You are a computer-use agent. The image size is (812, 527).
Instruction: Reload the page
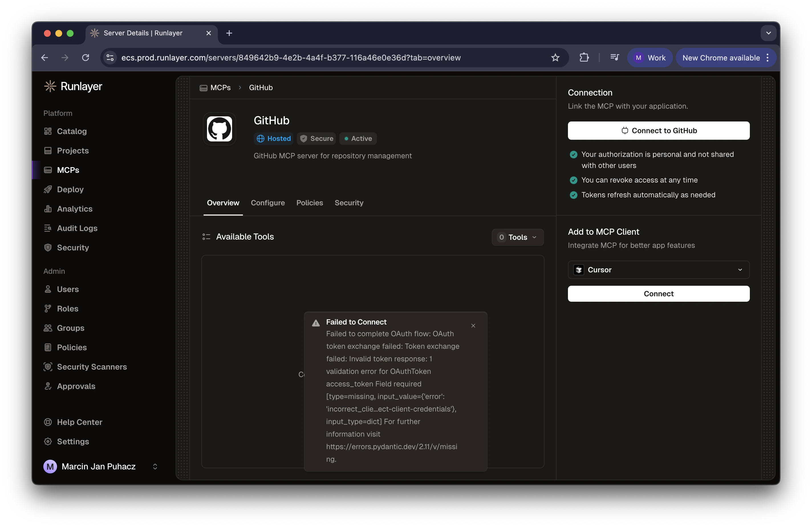tap(86, 57)
